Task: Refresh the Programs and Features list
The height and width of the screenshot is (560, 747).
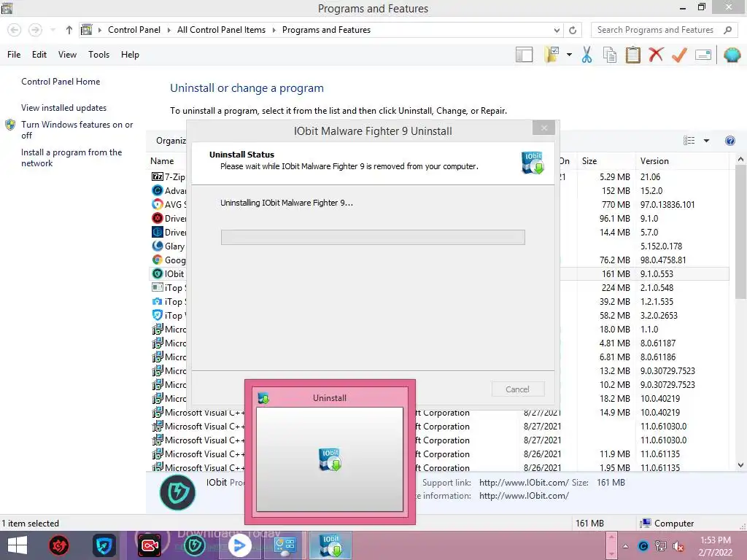Action: pos(573,30)
